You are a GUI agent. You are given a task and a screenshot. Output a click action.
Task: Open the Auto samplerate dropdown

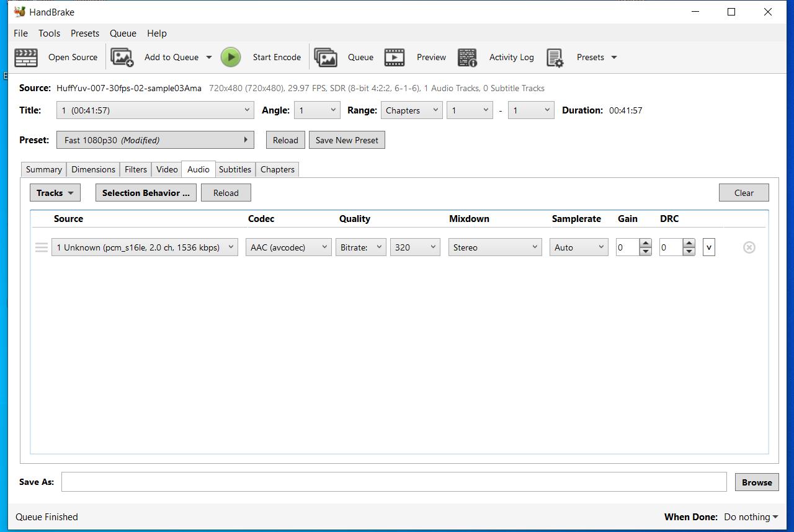pos(579,247)
